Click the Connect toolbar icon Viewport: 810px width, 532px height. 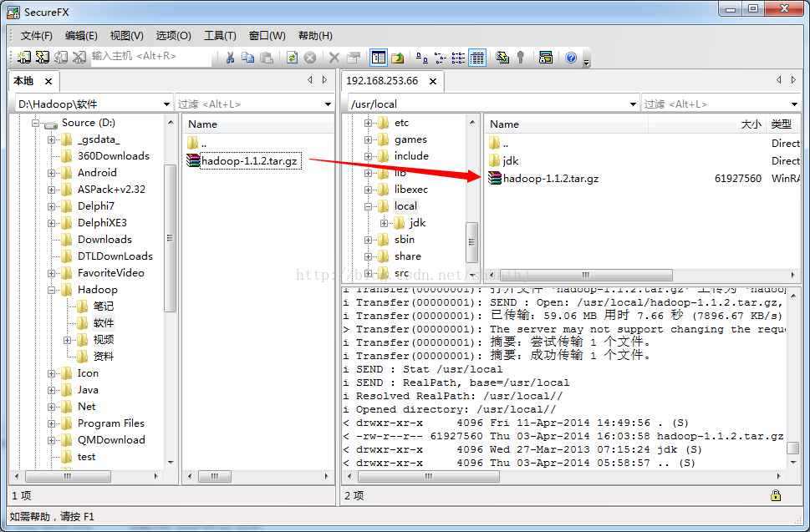pyautogui.click(x=23, y=58)
